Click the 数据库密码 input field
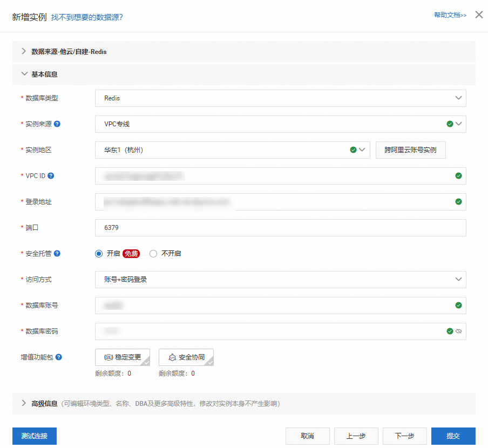The width and height of the screenshot is (488, 448). [x=280, y=331]
